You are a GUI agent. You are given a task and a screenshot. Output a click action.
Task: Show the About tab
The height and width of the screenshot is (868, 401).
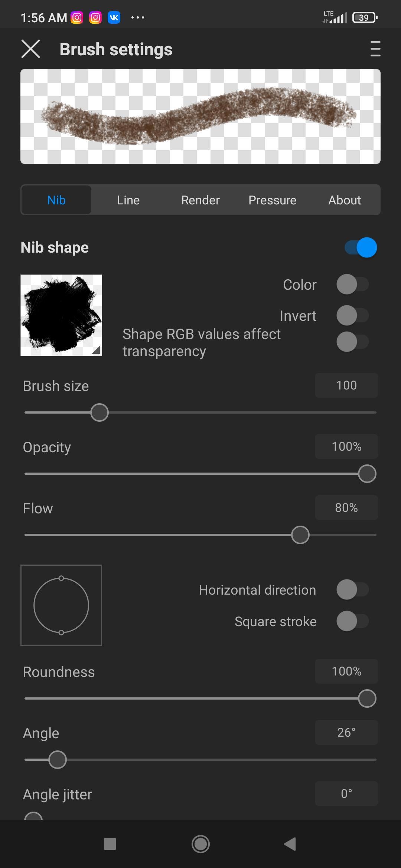(x=344, y=200)
